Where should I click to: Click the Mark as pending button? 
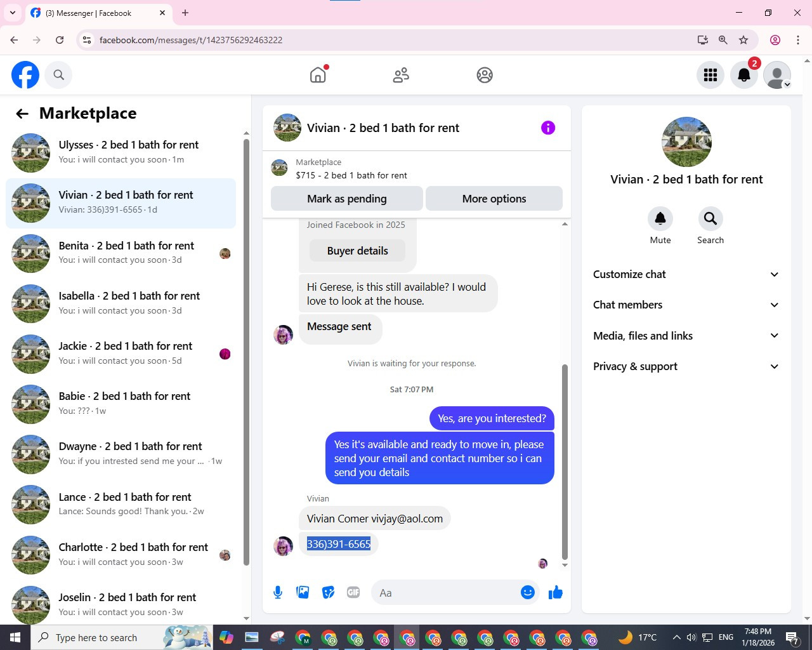tap(347, 199)
